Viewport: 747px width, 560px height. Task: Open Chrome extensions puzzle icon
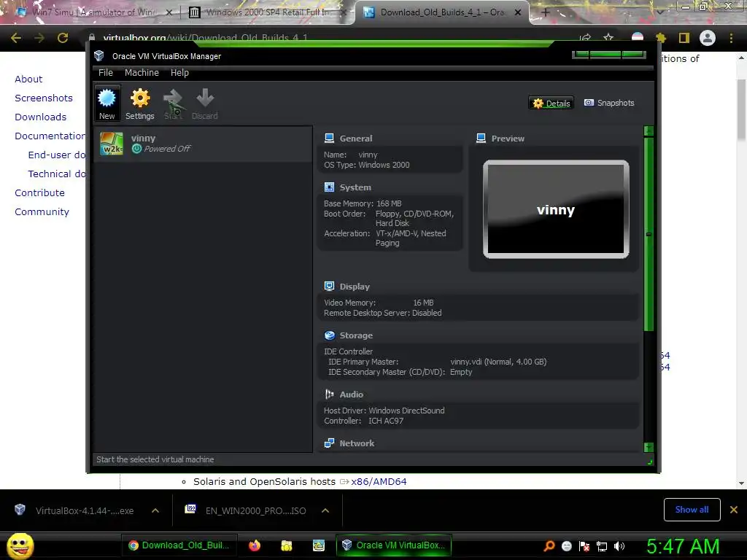coord(661,38)
